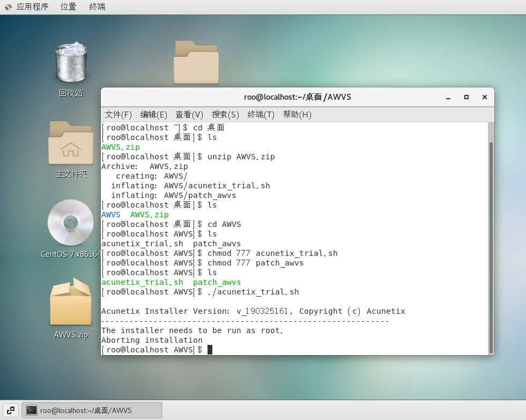
Task: Minimize the terminal window
Action: [x=448, y=97]
